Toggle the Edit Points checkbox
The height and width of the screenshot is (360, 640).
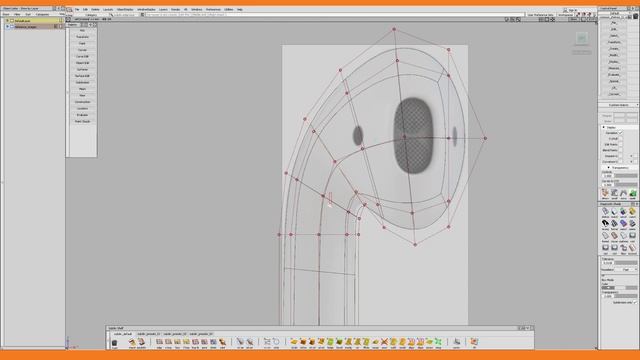point(620,144)
